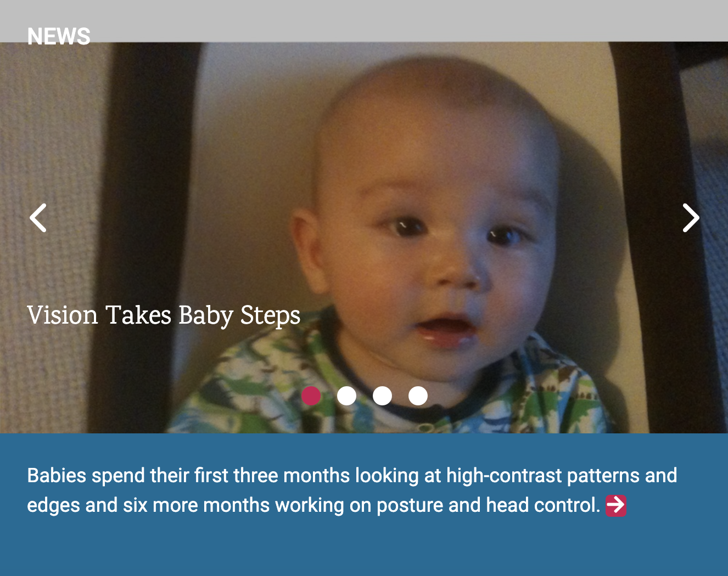Switch to the second carousel dot
The image size is (728, 576).
coord(346,396)
